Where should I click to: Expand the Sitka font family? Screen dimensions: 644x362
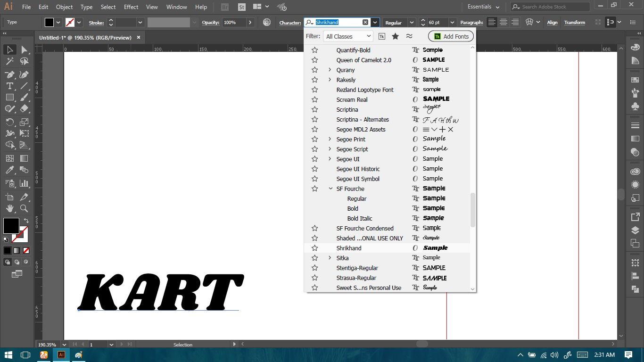point(330,258)
